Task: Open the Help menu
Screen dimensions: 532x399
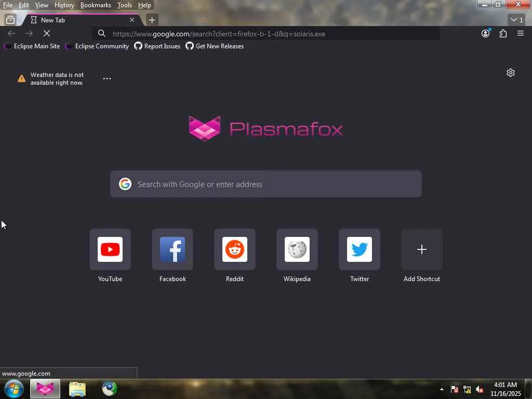Action: [x=144, y=5]
